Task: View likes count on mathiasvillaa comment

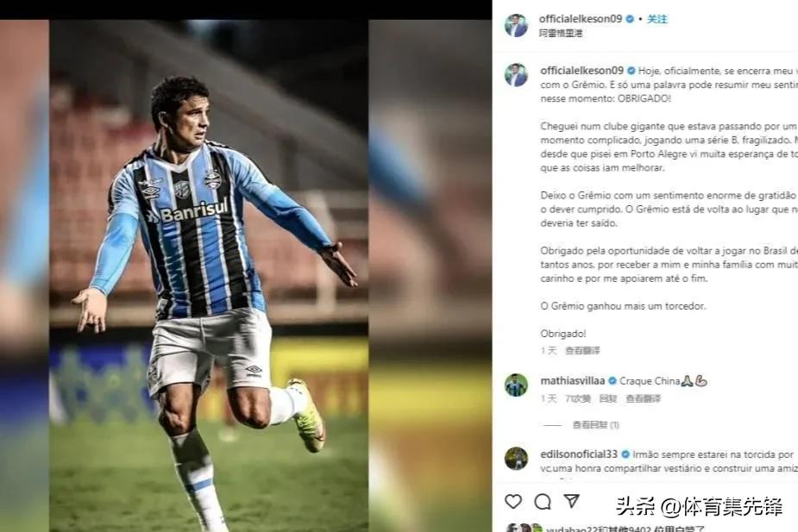Action: click(x=578, y=398)
